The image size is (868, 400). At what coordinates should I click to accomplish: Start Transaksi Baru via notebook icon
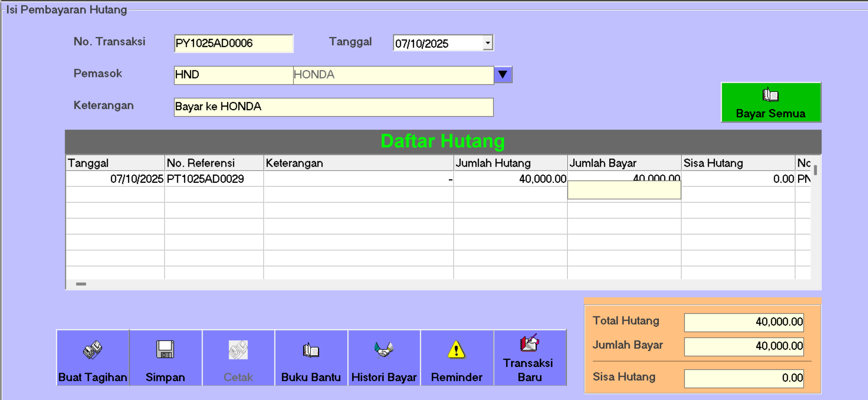coord(529,343)
